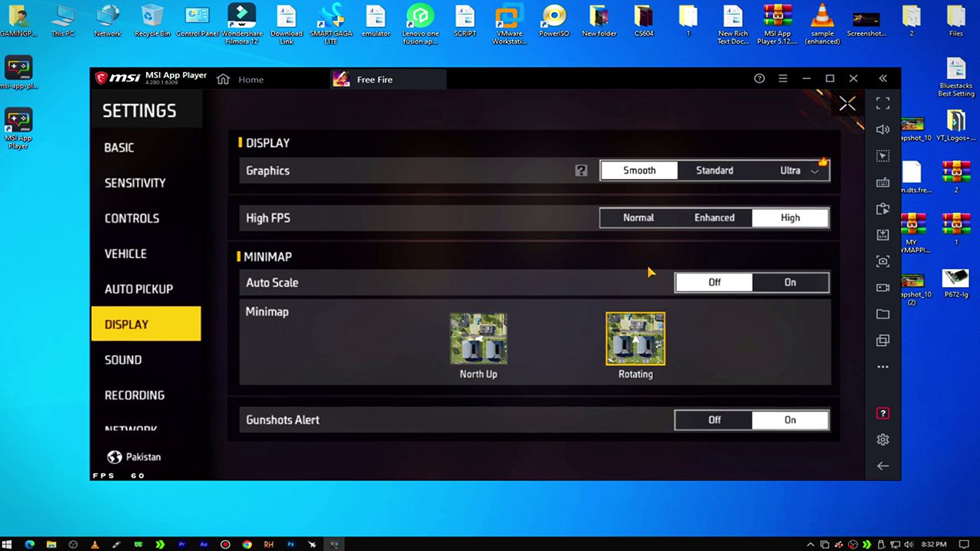Open the P672-lg desktop icon
This screenshot has height=551, width=980.
[956, 283]
